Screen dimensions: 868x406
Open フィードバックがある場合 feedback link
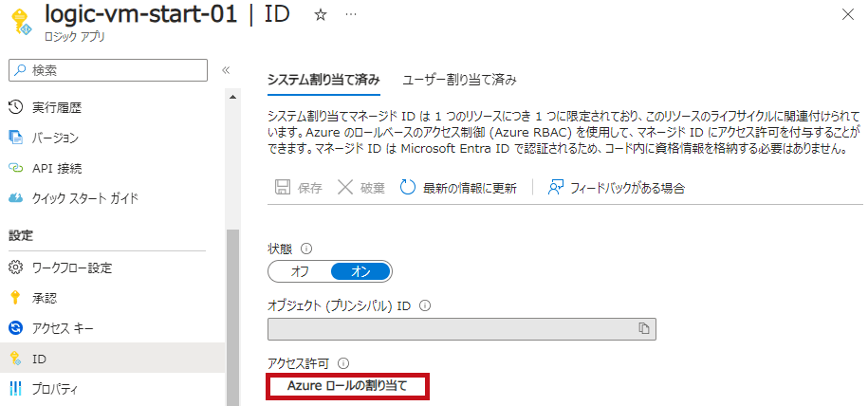coord(616,188)
